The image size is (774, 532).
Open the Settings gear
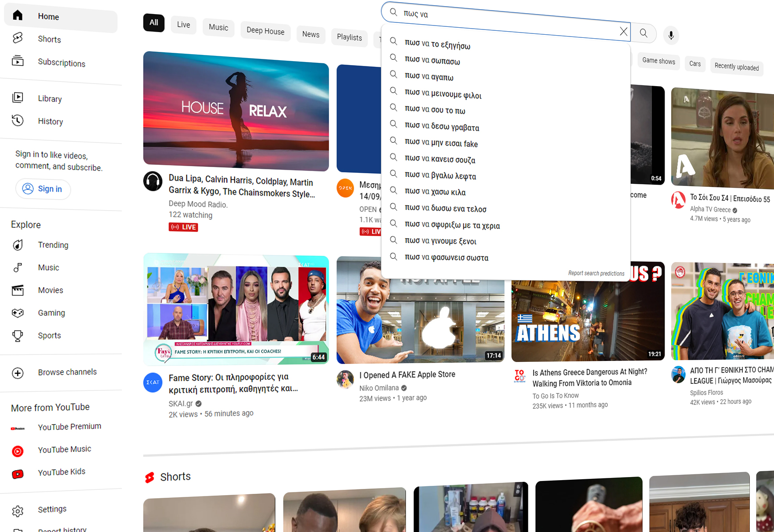point(18,511)
